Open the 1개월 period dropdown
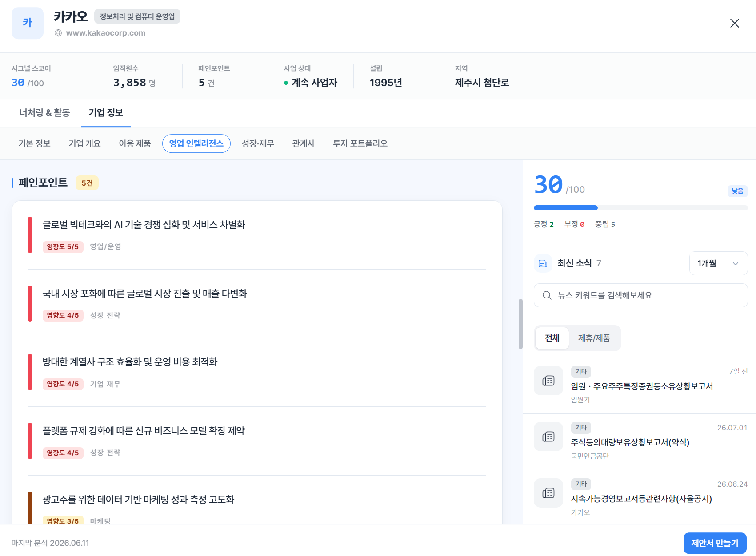This screenshot has height=556, width=756. pos(718,263)
